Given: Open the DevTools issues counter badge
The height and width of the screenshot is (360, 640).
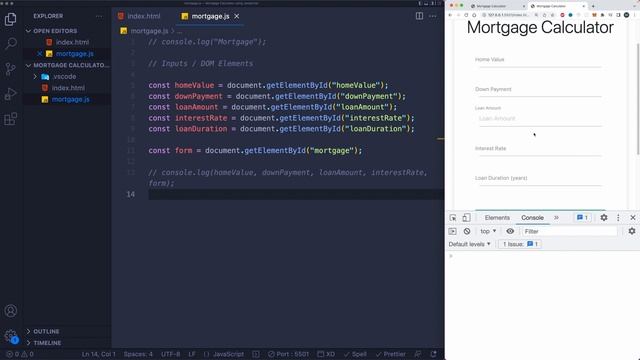Looking at the screenshot, I should [x=582, y=218].
